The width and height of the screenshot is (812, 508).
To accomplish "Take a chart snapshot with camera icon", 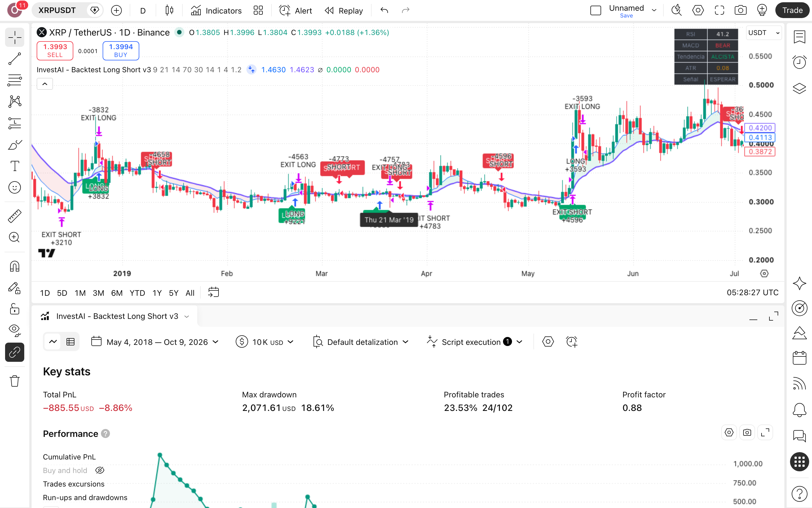I will (x=741, y=10).
